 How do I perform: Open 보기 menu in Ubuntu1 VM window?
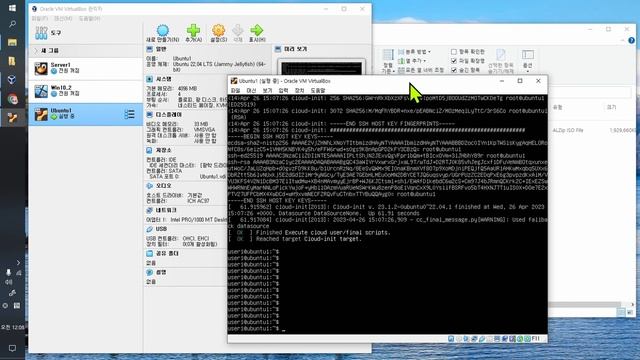coord(267,91)
